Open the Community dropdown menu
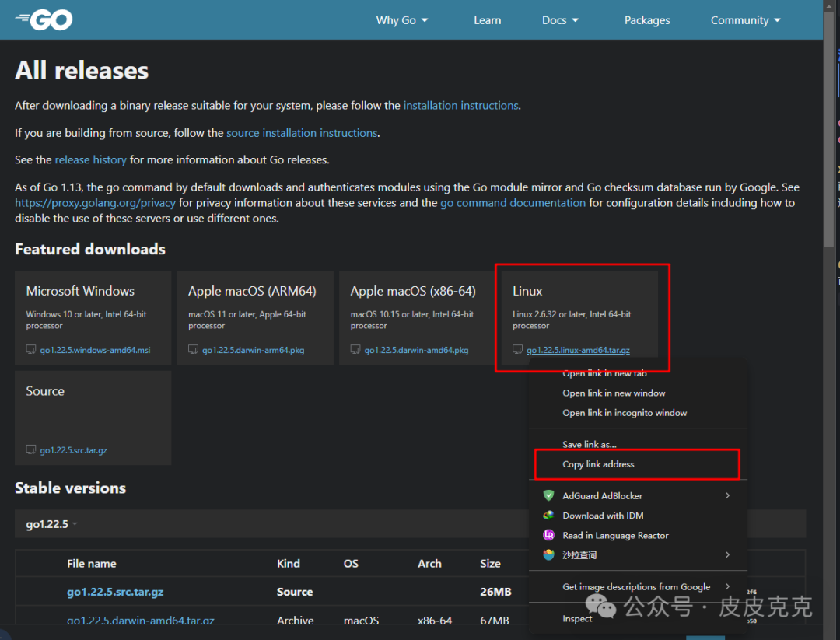This screenshot has width=840, height=640. click(746, 20)
